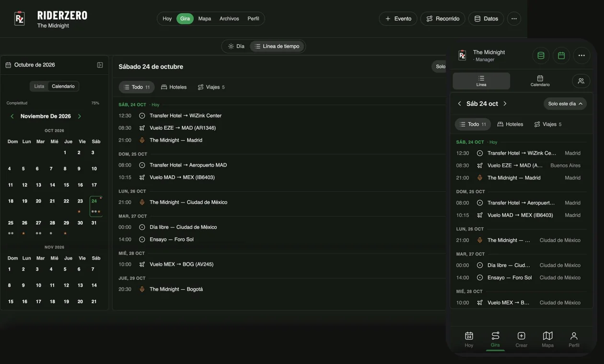This screenshot has height=364, width=604.
Task: Tap Mapa in mobile bottom navigation
Action: click(x=547, y=339)
